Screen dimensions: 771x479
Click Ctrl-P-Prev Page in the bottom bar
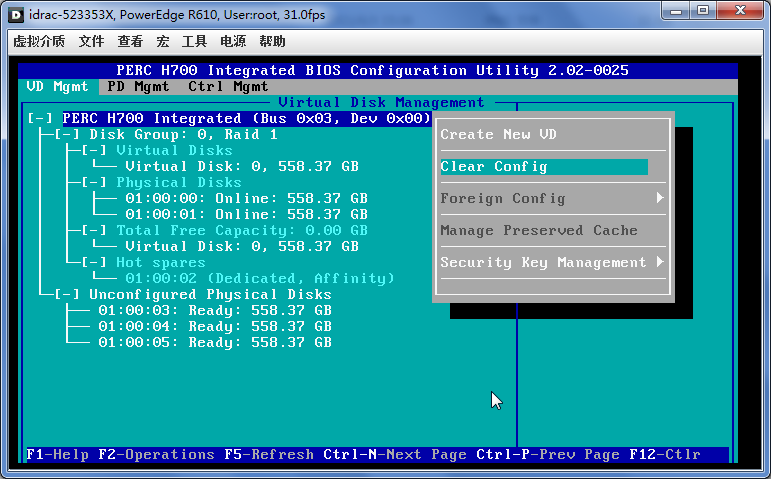(548, 454)
